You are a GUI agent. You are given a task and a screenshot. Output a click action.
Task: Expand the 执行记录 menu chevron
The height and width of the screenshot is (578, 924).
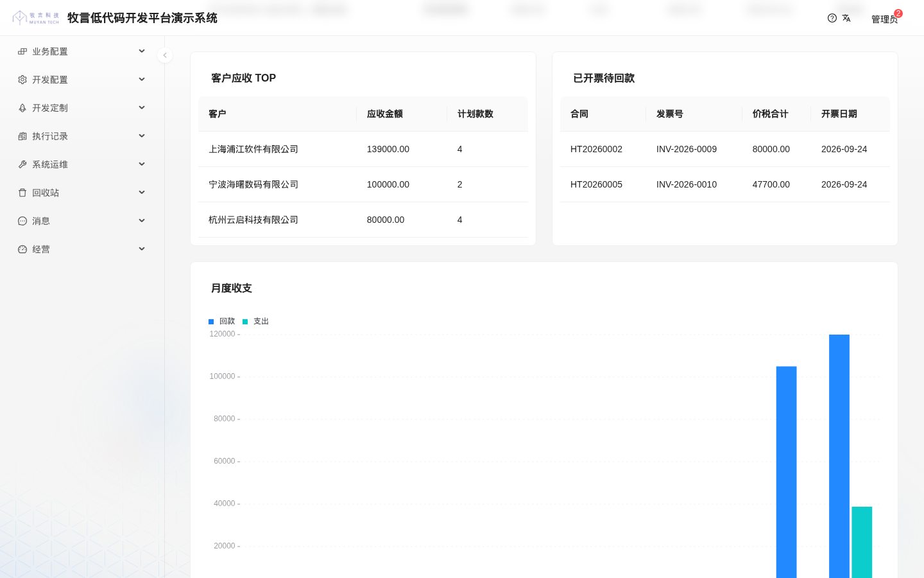142,136
